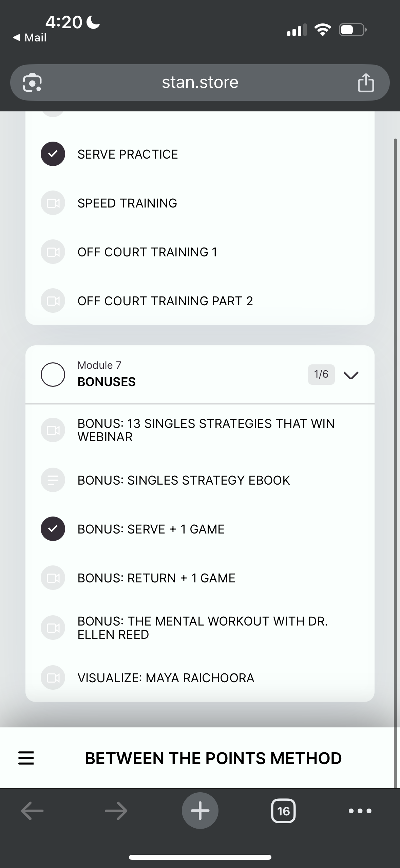Go back with the browser back arrow
The width and height of the screenshot is (400, 868).
32,811
